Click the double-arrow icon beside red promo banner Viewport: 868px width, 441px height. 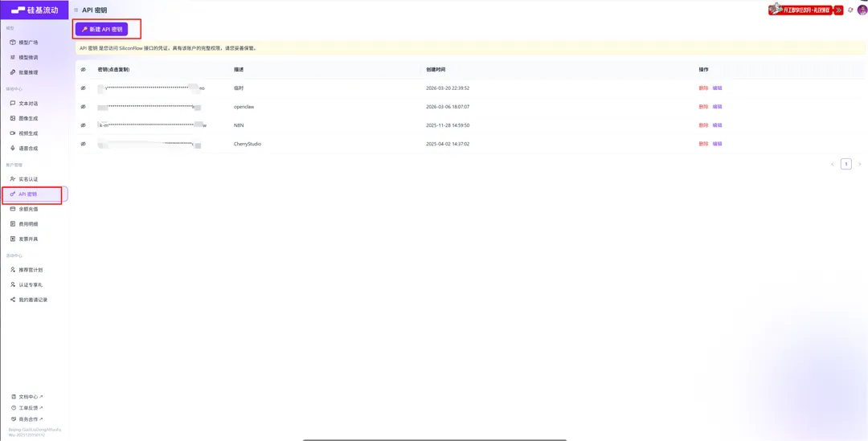[x=838, y=10]
